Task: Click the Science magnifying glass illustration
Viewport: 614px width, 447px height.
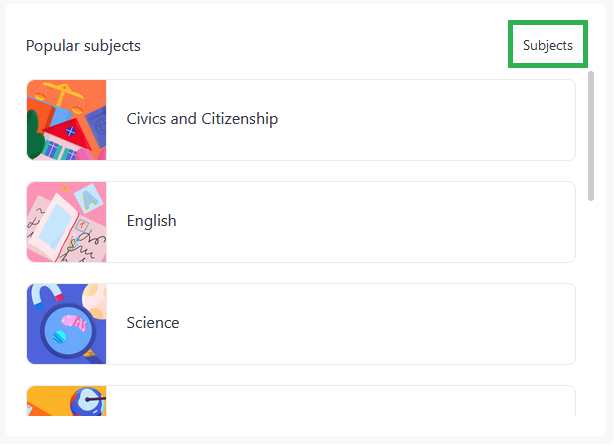Action: pyautogui.click(x=67, y=324)
